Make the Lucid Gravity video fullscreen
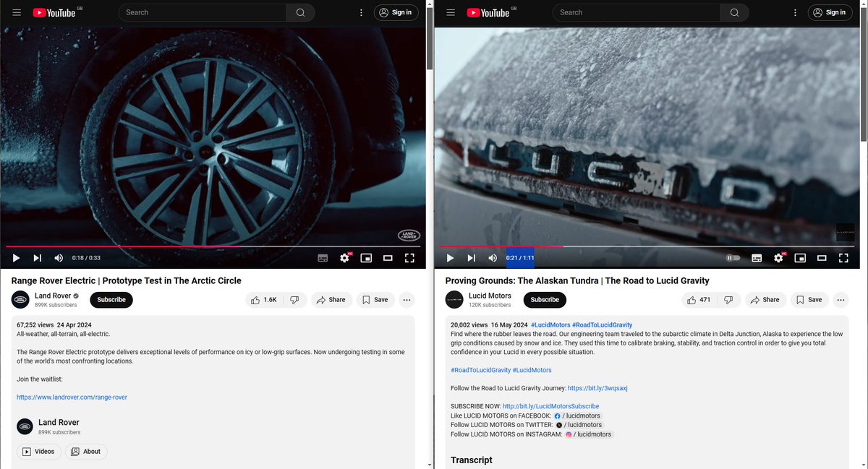 point(843,257)
